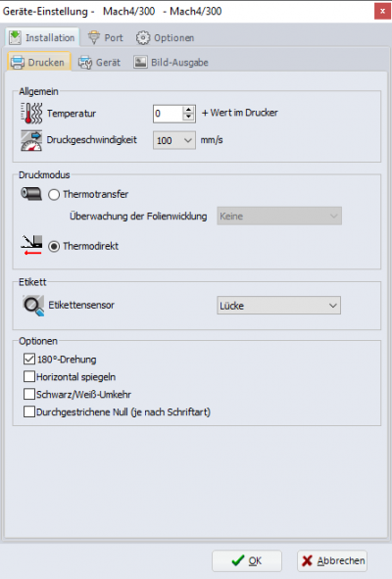The image size is (392, 579).
Task: Click the Thermodirekt print head icon
Action: tap(31, 245)
